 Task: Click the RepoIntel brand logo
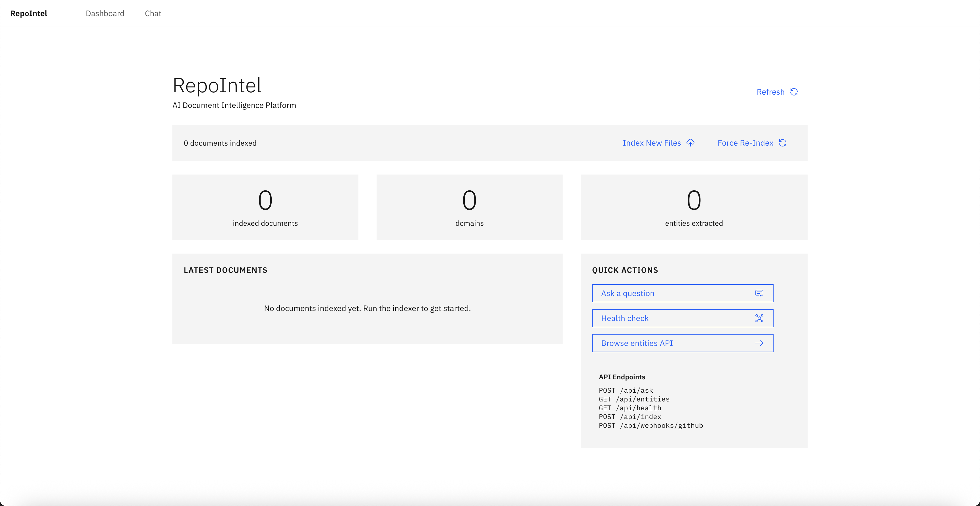pyautogui.click(x=29, y=13)
